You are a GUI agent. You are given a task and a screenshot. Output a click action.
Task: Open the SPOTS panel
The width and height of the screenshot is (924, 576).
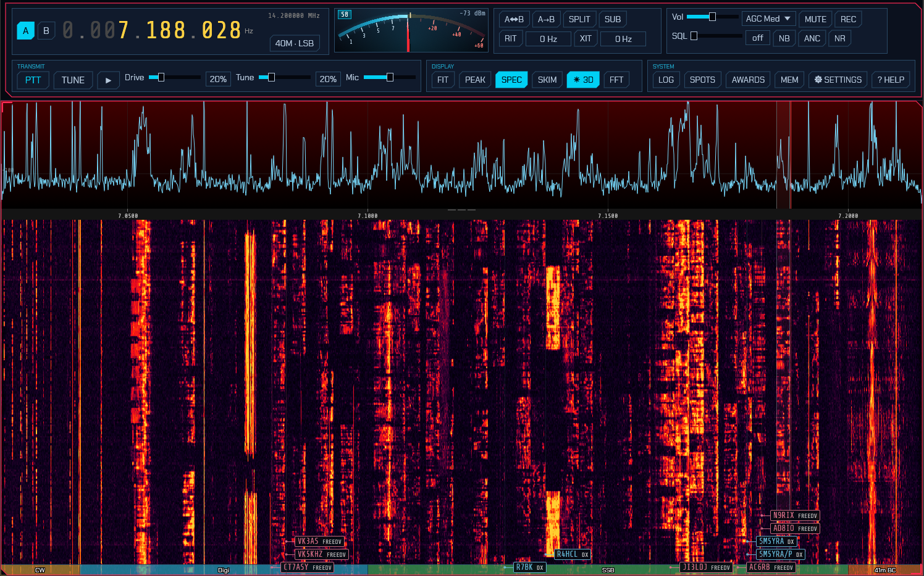(x=702, y=80)
